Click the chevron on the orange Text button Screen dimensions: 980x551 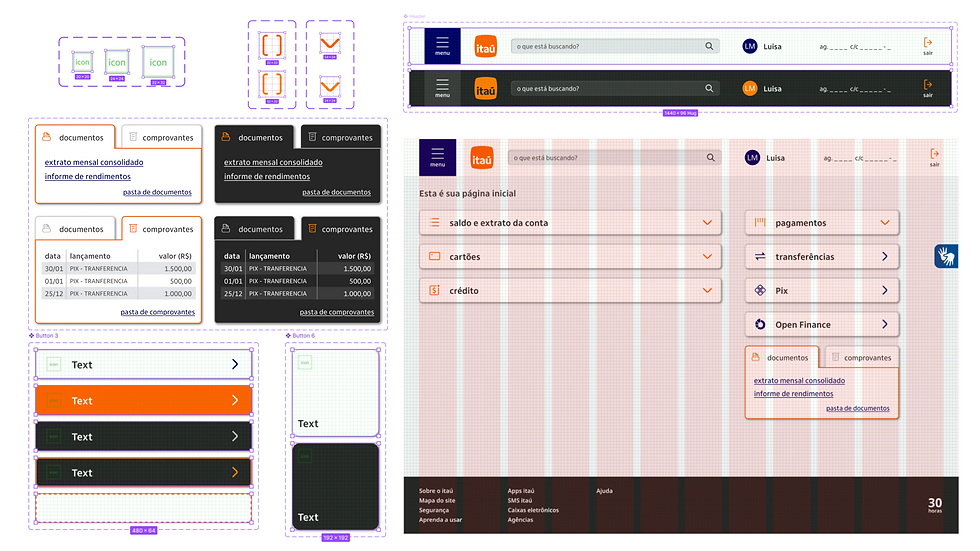(x=235, y=400)
